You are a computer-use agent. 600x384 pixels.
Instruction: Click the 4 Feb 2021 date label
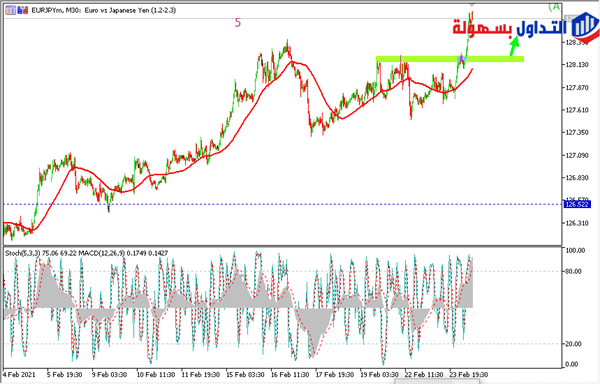click(x=19, y=374)
